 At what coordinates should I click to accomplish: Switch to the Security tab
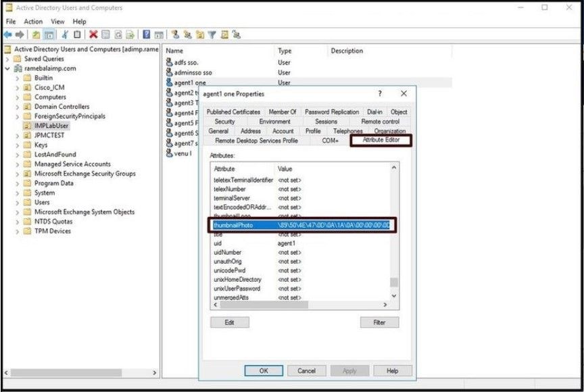click(x=224, y=122)
